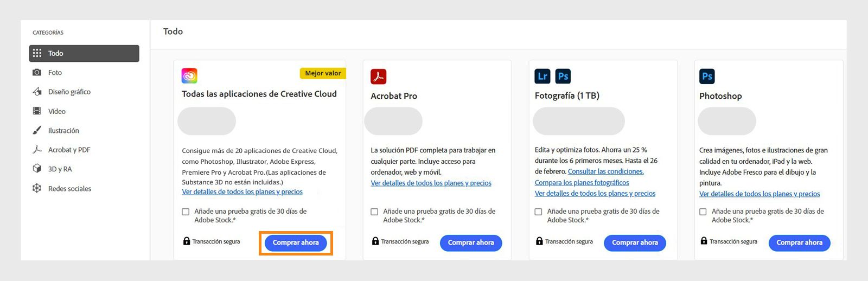Open Compara los planes fotográficos link

tap(582, 182)
